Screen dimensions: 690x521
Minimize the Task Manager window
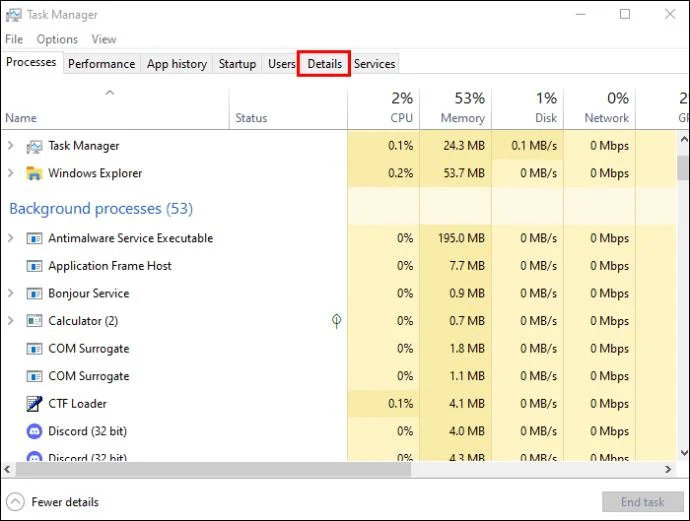581,14
